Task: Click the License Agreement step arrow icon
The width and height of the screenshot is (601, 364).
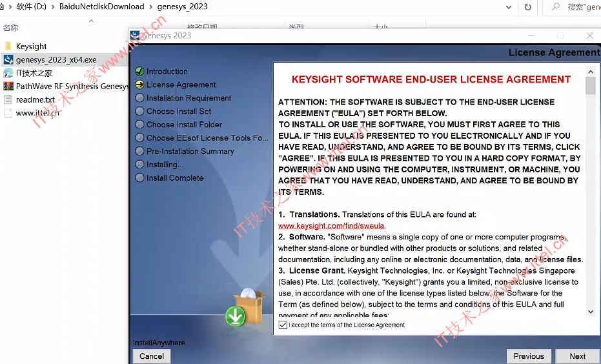Action: point(140,85)
